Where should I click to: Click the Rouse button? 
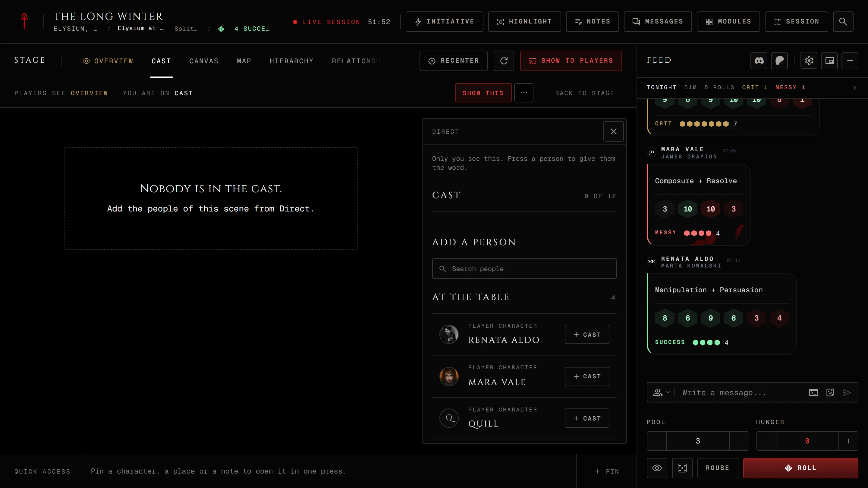click(718, 468)
